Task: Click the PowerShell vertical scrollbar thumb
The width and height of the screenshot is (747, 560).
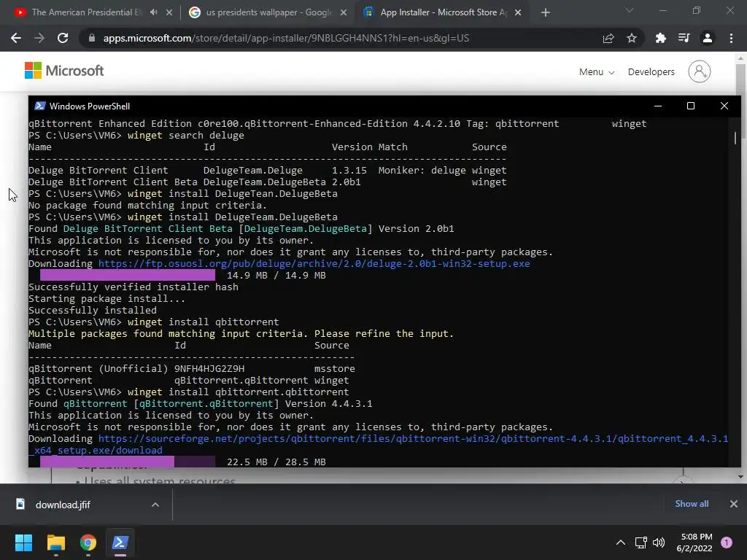Action: pos(735,138)
